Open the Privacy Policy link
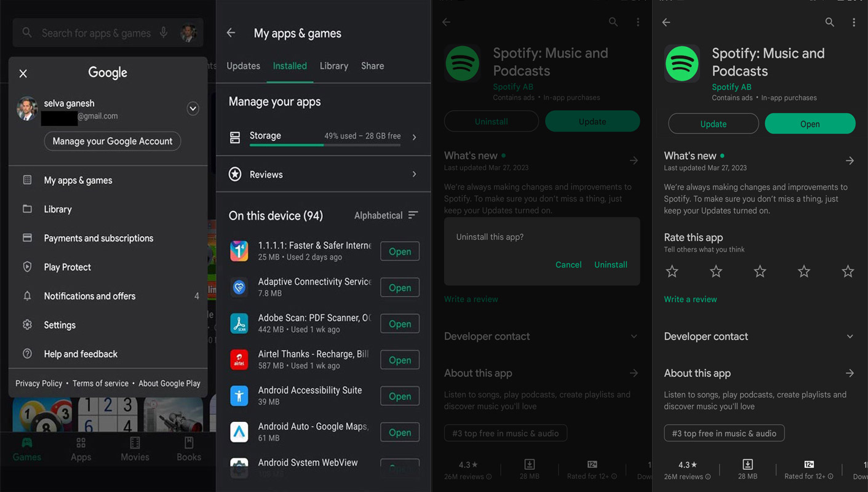The height and width of the screenshot is (492, 868). 39,383
